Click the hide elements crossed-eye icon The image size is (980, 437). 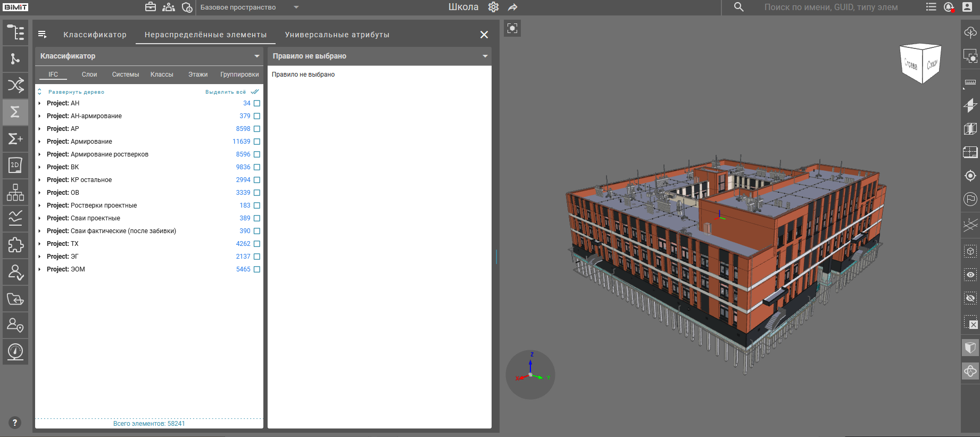click(970, 298)
